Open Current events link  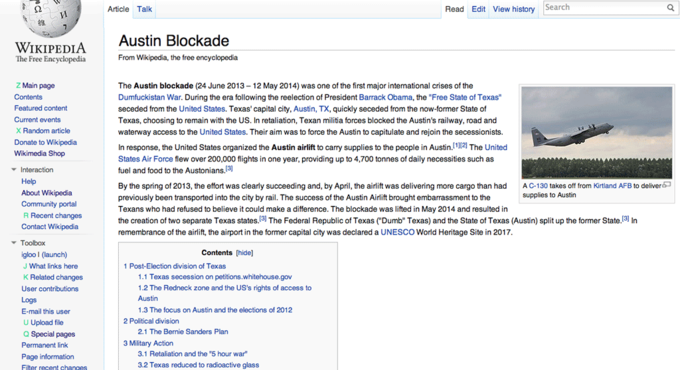pyautogui.click(x=37, y=120)
